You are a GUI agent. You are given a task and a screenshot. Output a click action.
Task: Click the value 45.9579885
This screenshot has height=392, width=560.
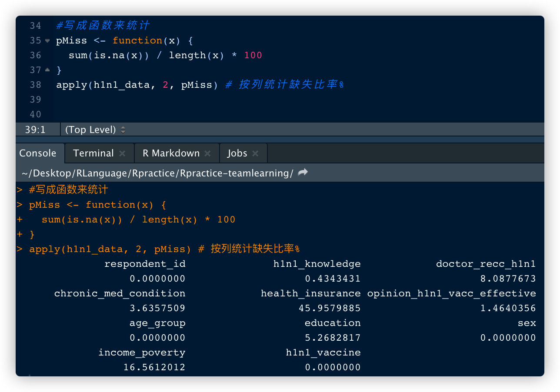coord(330,308)
